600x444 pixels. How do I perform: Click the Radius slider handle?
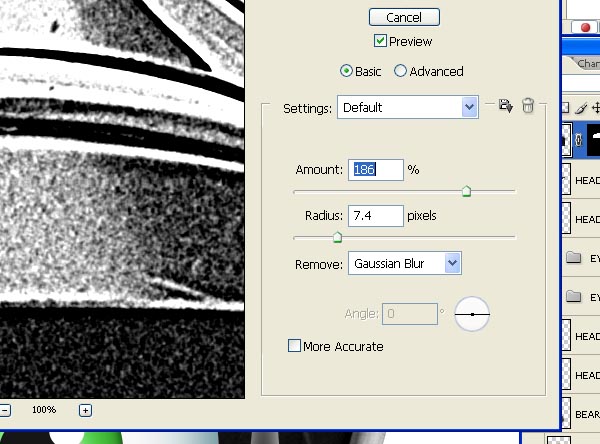click(x=337, y=237)
